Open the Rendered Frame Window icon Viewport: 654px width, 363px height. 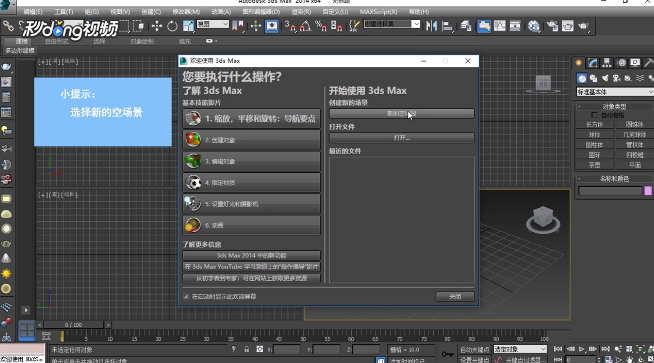tap(568, 26)
